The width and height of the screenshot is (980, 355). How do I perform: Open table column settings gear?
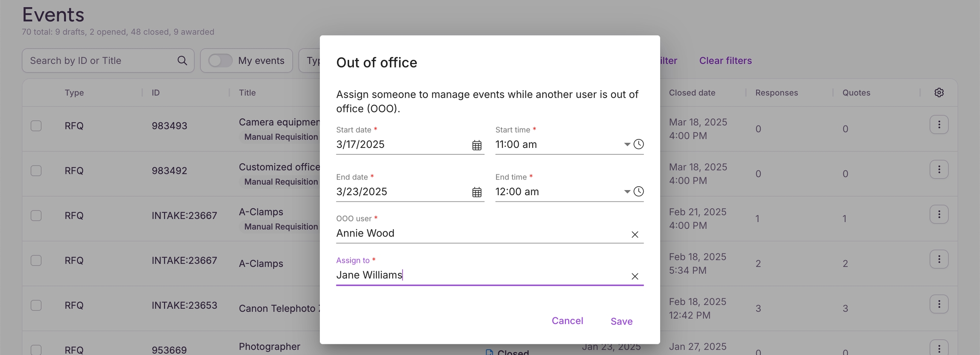click(939, 93)
